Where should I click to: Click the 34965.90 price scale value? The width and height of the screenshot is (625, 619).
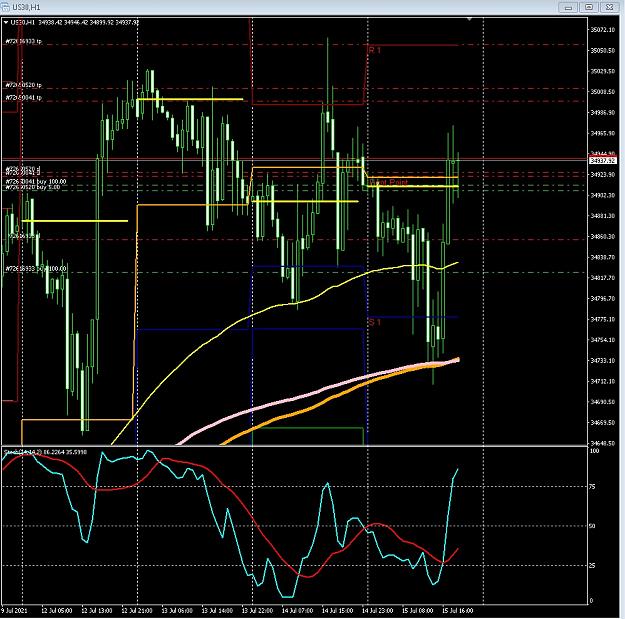[x=602, y=133]
